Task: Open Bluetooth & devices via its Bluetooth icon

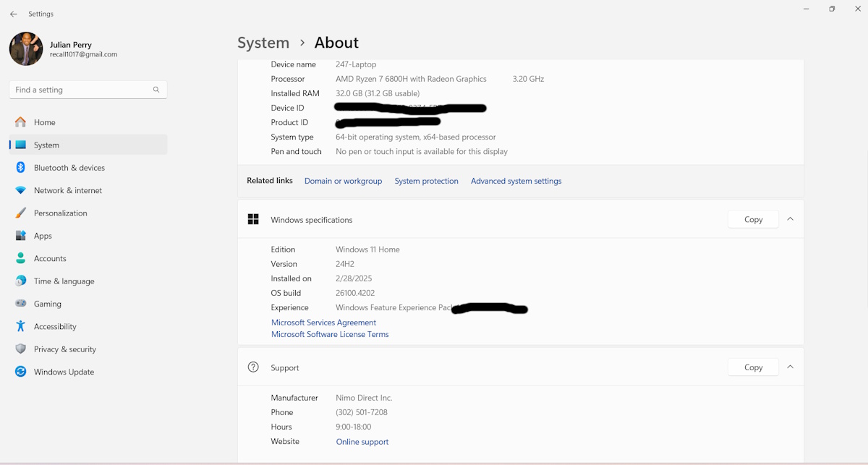Action: coord(20,168)
